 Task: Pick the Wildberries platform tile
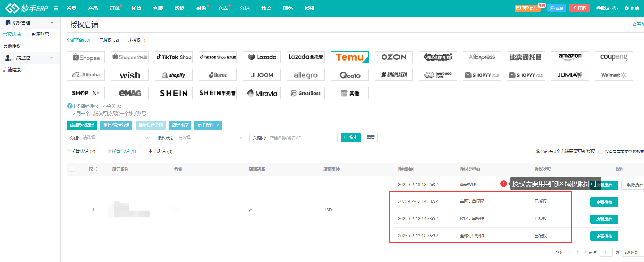coord(438,57)
